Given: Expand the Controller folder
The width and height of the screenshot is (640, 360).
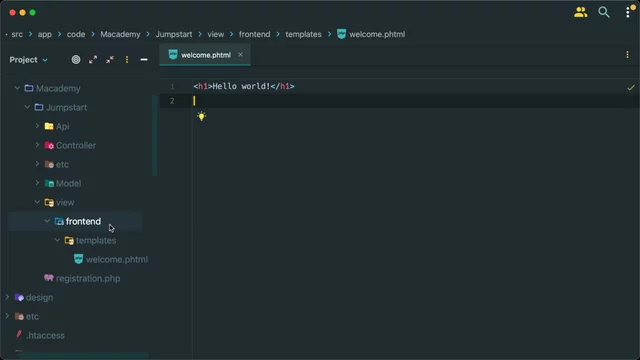Looking at the screenshot, I should [37, 145].
